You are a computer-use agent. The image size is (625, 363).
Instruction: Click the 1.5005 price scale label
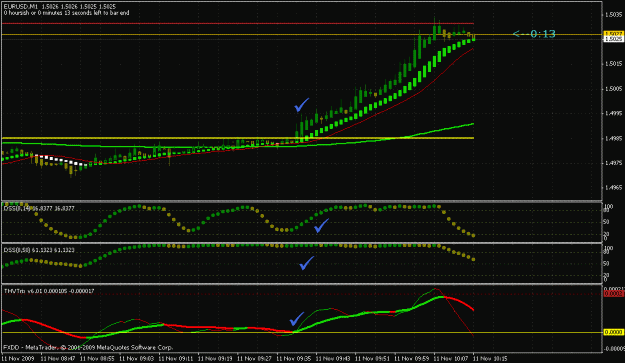[x=613, y=88]
